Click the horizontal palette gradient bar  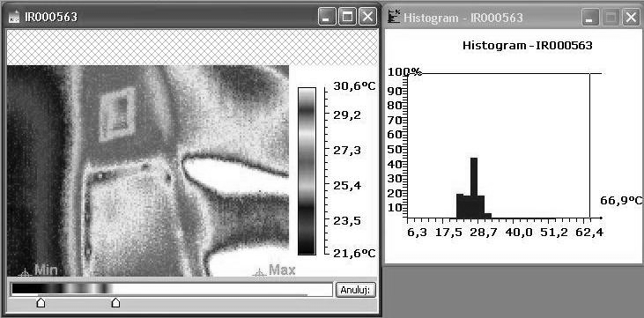click(x=172, y=289)
